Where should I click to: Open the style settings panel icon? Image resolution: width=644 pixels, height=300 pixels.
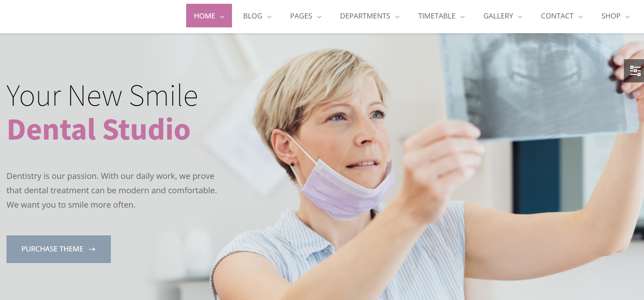point(635,71)
